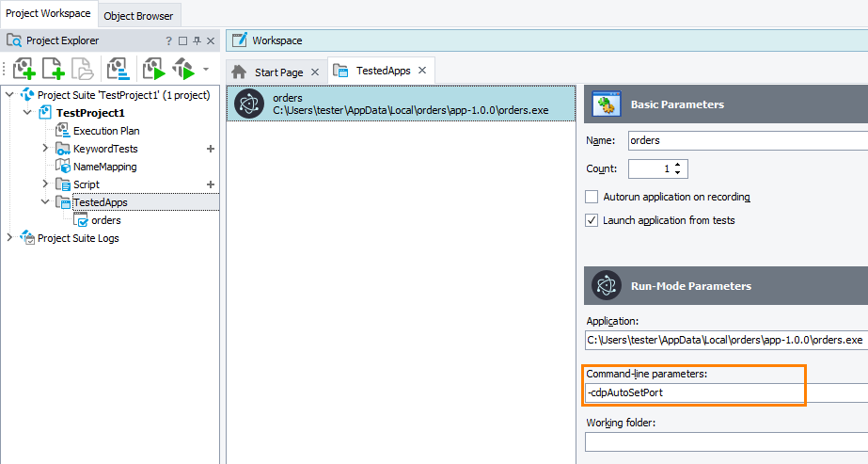Collapse the TestedApps tree node
868x464 pixels.
pos(45,202)
